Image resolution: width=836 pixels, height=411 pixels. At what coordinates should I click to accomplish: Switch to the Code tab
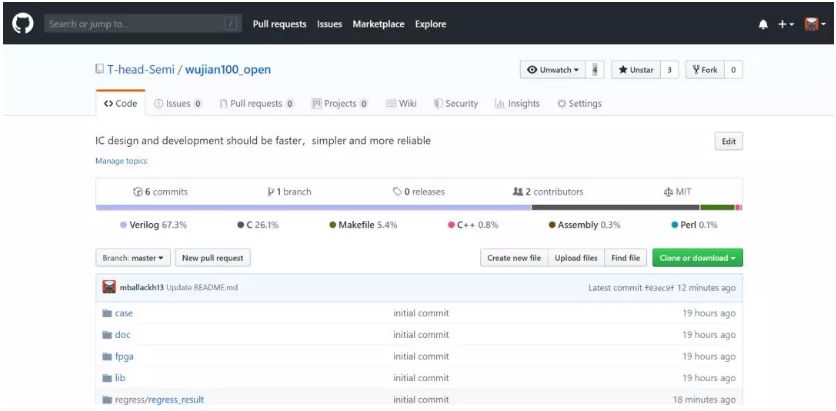tap(120, 103)
